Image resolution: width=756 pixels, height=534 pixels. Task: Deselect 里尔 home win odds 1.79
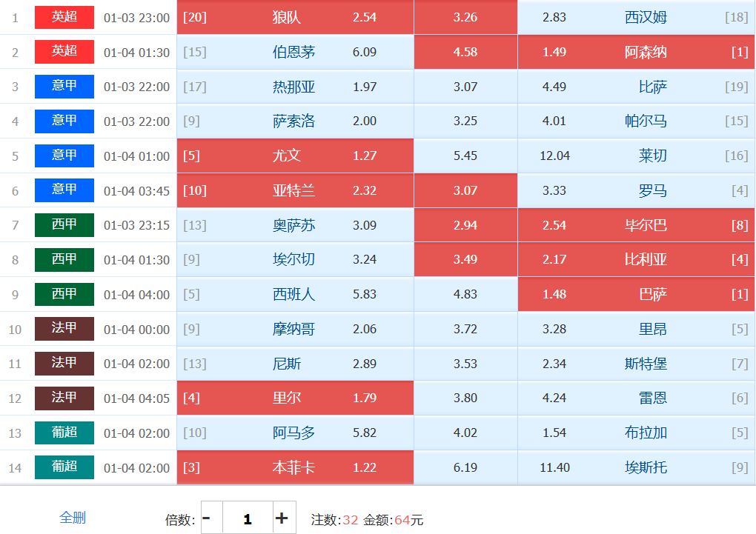295,398
